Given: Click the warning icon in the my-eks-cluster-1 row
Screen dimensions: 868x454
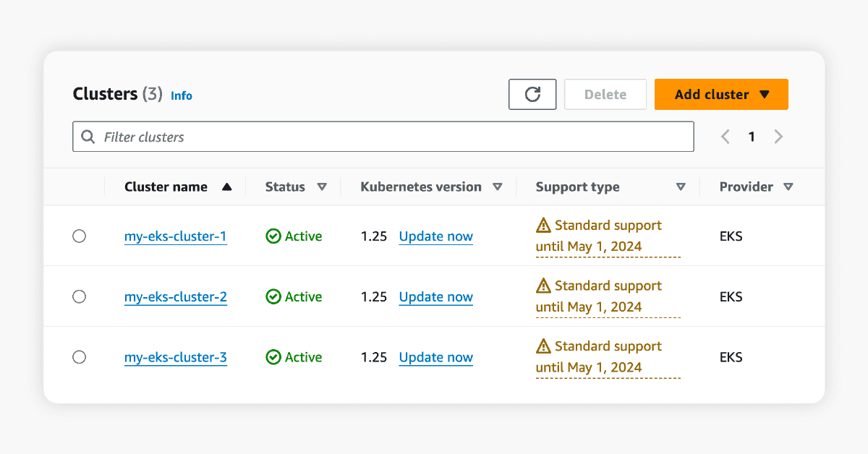Looking at the screenshot, I should (x=543, y=226).
